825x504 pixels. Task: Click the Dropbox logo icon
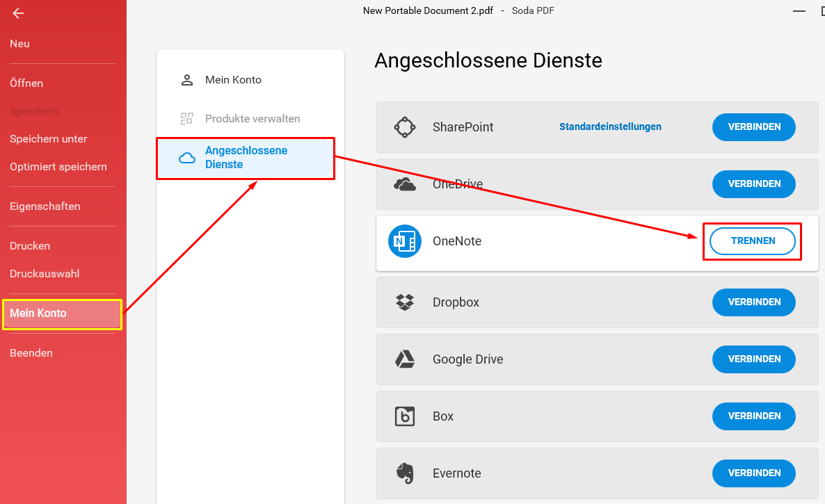(405, 302)
